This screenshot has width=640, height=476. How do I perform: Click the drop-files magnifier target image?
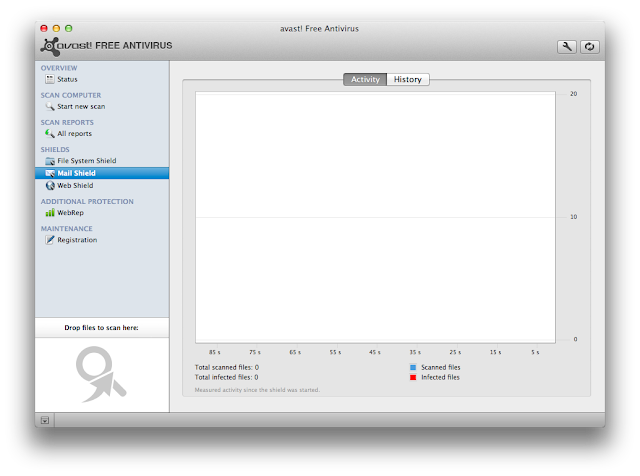click(x=101, y=374)
